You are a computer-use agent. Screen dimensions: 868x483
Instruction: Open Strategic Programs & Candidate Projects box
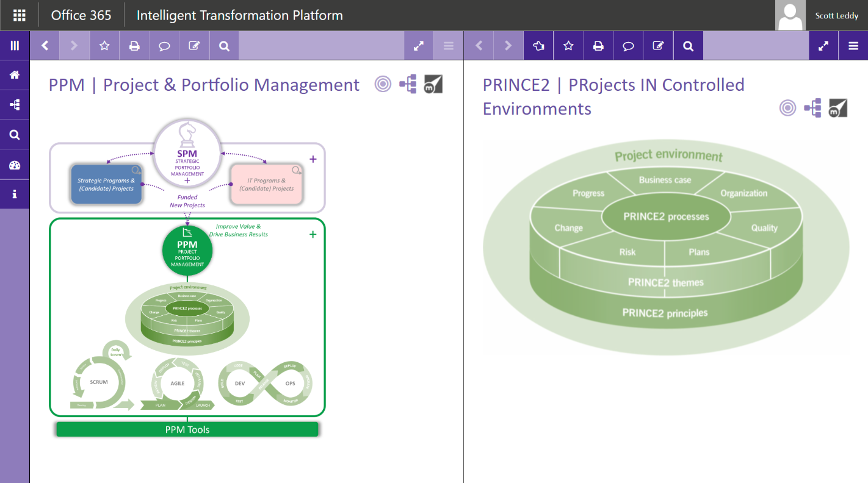(x=106, y=184)
